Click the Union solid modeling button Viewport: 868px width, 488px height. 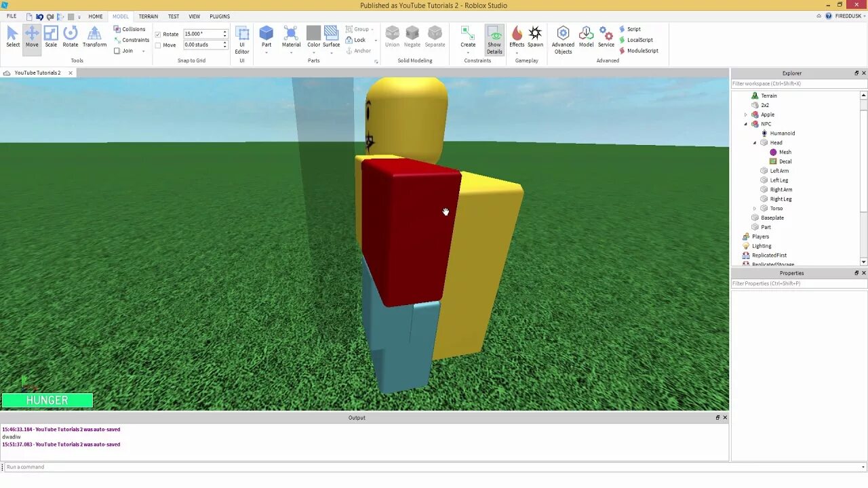(x=392, y=37)
